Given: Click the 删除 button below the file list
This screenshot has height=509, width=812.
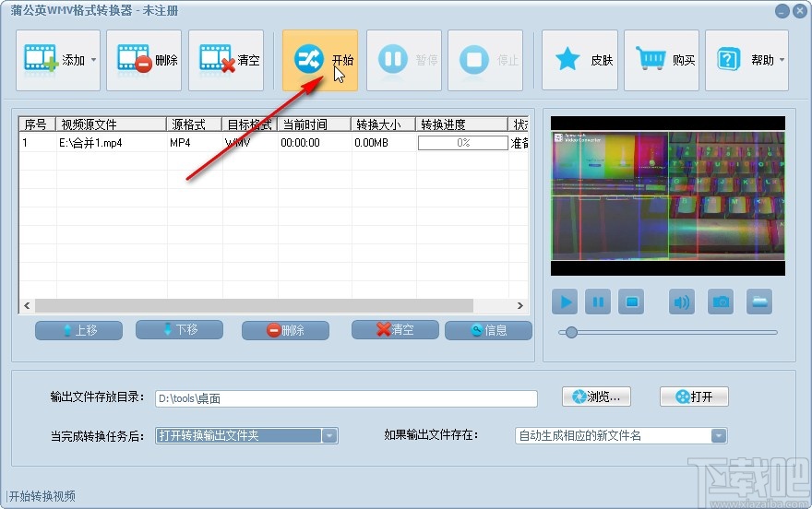Looking at the screenshot, I should pyautogui.click(x=285, y=330).
